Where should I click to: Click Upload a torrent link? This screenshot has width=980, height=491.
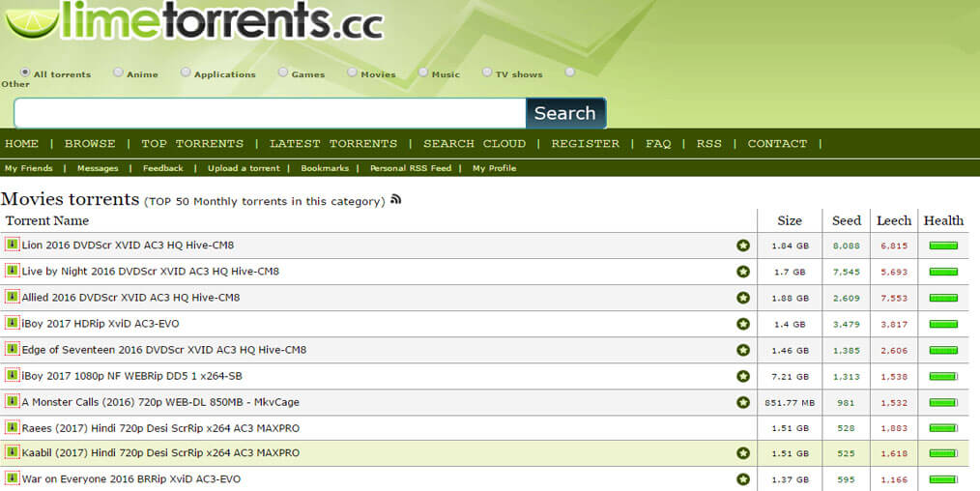pyautogui.click(x=244, y=168)
